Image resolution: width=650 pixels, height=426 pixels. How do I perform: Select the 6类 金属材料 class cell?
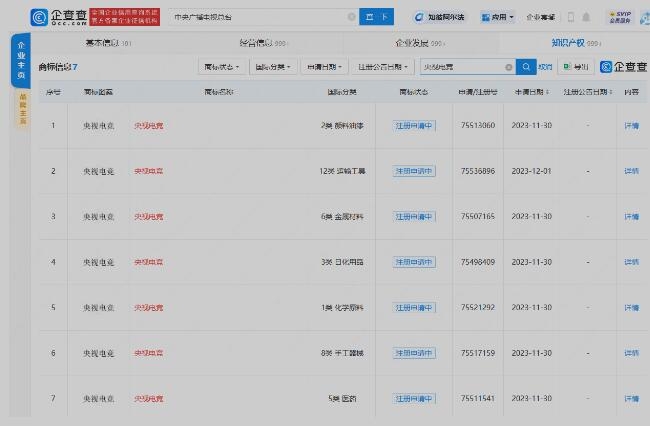tap(342, 217)
